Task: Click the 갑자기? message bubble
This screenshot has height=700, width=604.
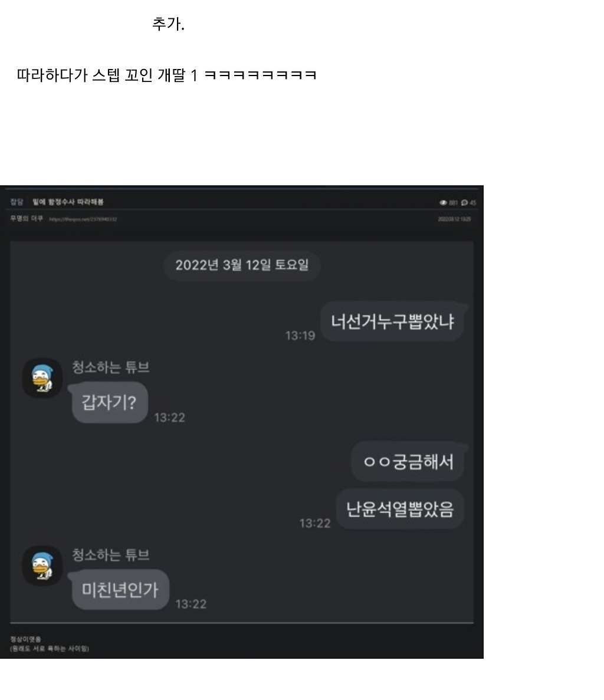Action: coord(109,403)
